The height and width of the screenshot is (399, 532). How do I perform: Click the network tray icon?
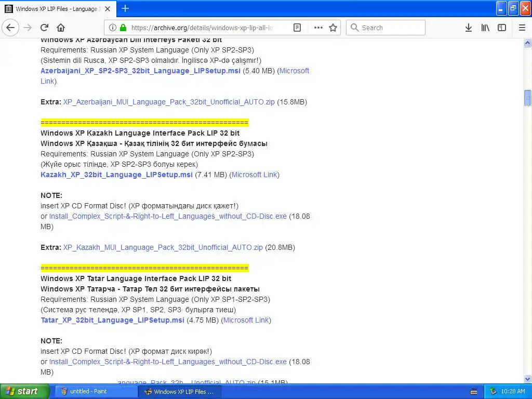point(493,392)
